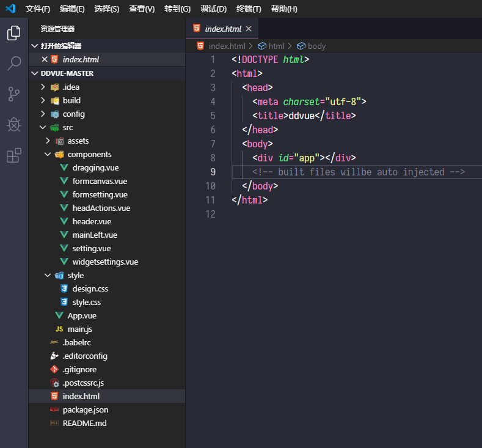Viewport: 482px width, 448px height.
Task: Expand the config folder chevron
Action: coord(43,114)
